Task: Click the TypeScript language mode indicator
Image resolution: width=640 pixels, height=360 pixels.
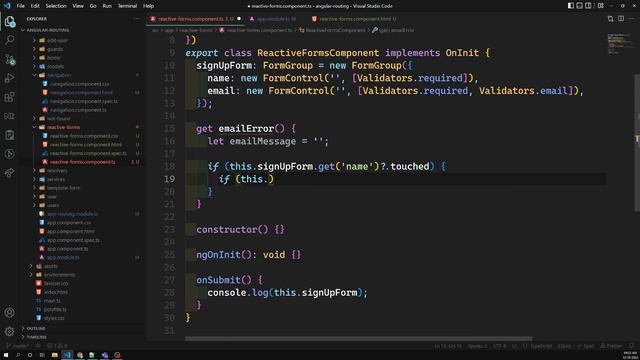Action: 537,346
